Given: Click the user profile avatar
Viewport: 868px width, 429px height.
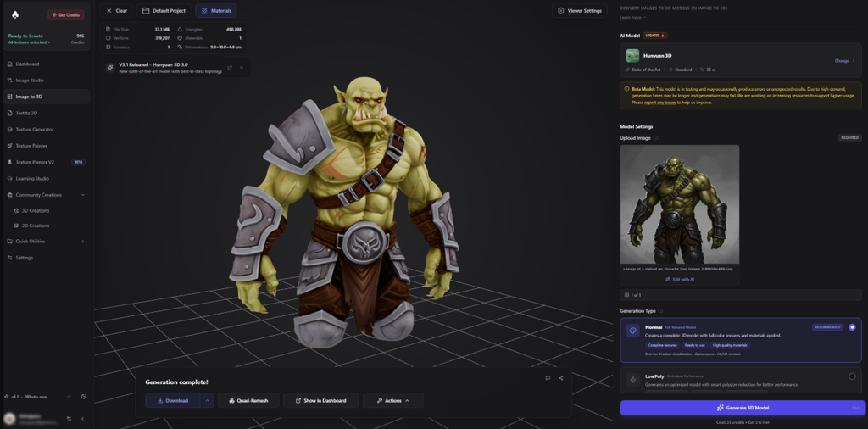Looking at the screenshot, I should (8, 418).
